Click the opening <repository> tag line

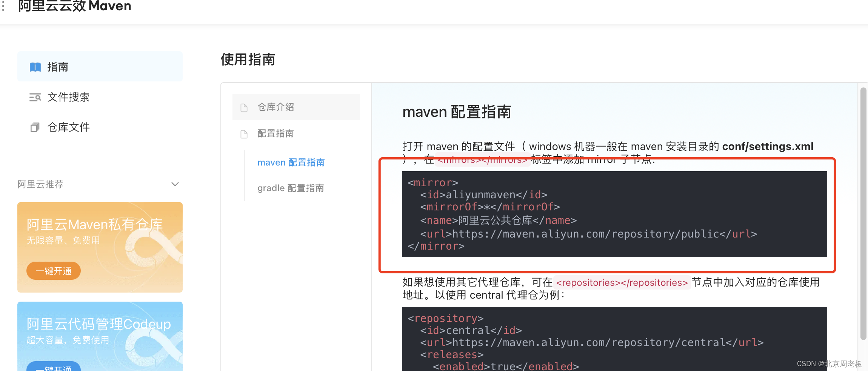(x=445, y=319)
